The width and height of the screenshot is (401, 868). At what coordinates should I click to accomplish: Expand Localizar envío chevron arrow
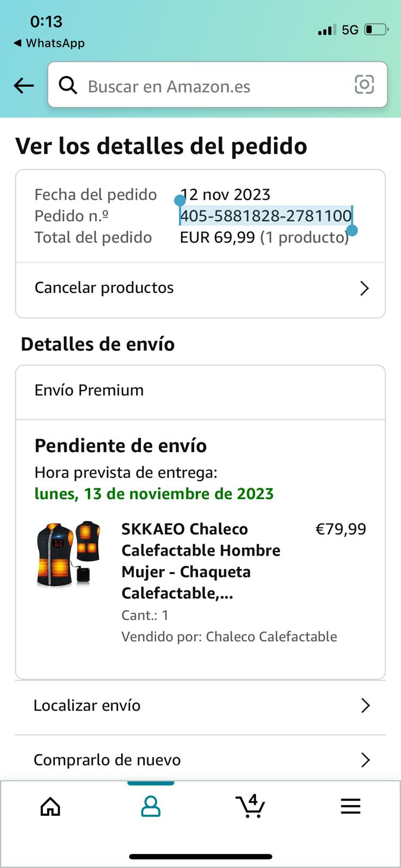[x=366, y=705]
